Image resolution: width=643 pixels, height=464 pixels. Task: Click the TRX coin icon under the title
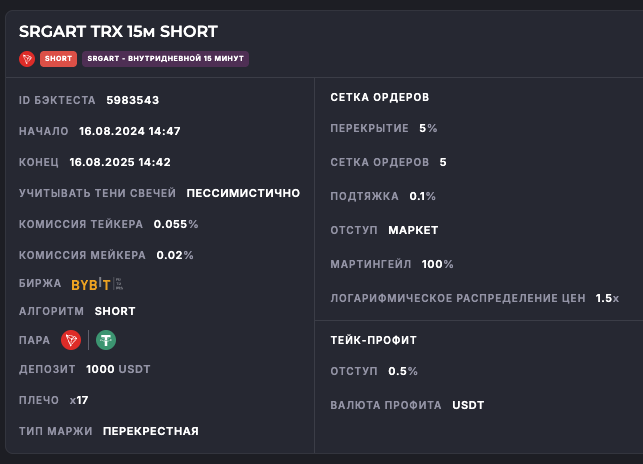27,59
